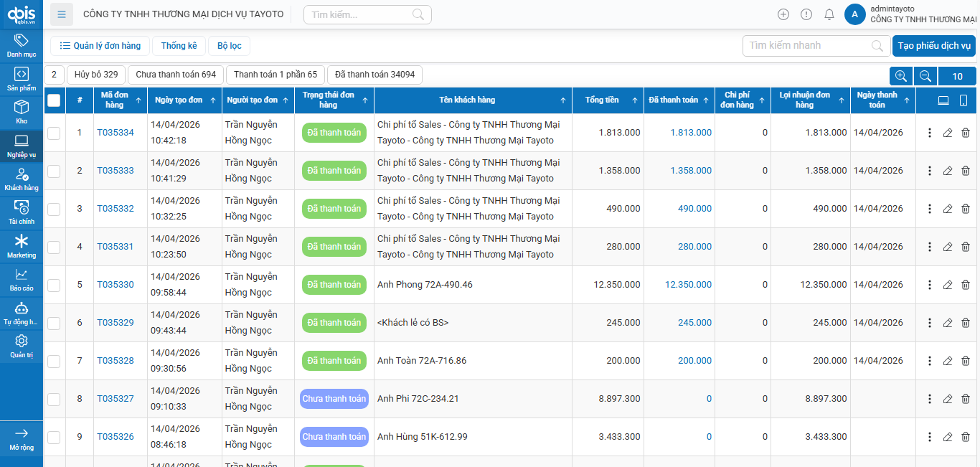Viewport: 980px width, 467px height.
Task: Filter by Chưa thanh toán 694
Action: tap(176, 75)
